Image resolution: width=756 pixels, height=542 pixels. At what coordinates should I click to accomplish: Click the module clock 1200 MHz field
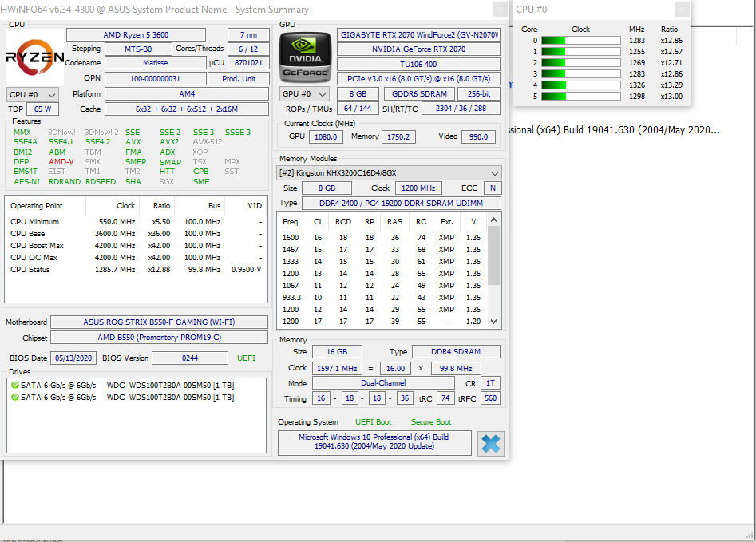418,188
